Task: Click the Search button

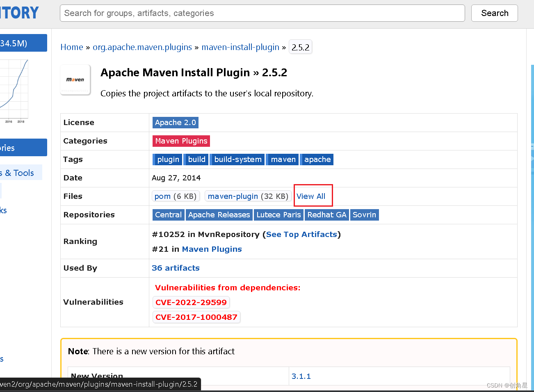Action: [494, 13]
